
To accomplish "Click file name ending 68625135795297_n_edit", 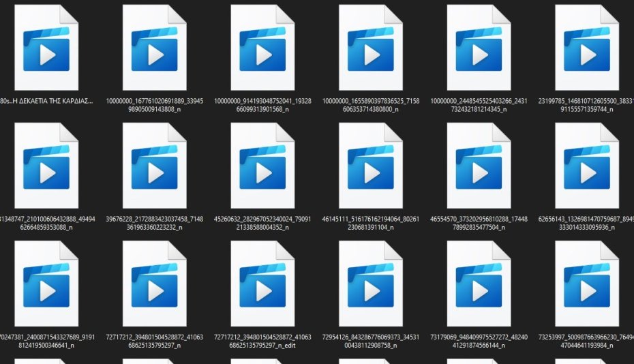I will [x=263, y=342].
